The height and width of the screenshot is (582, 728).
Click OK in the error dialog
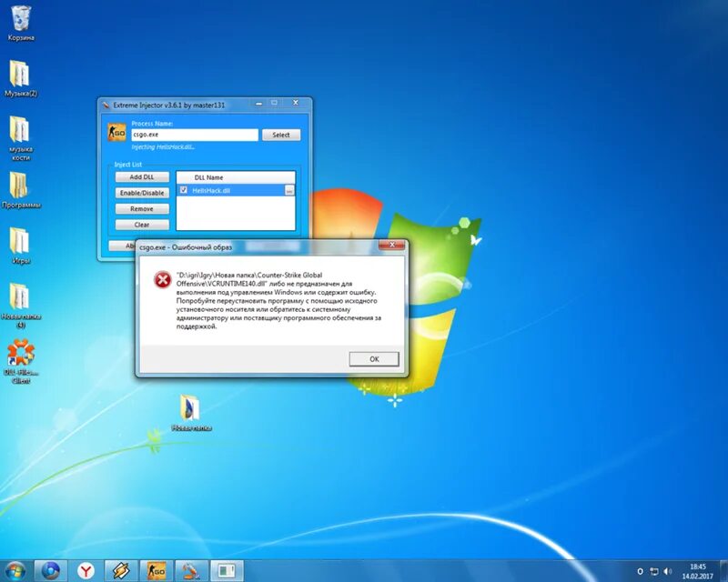point(374,359)
